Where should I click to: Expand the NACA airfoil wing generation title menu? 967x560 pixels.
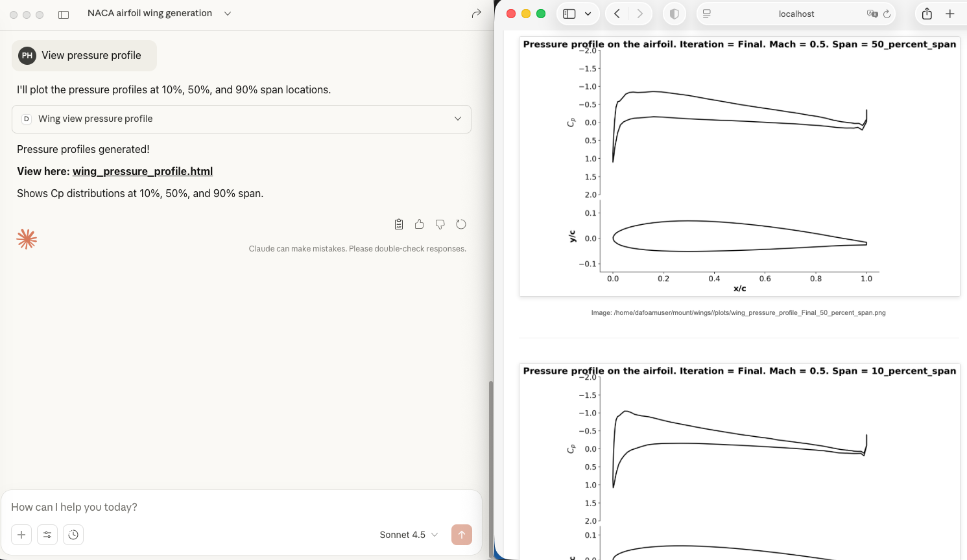tap(228, 14)
